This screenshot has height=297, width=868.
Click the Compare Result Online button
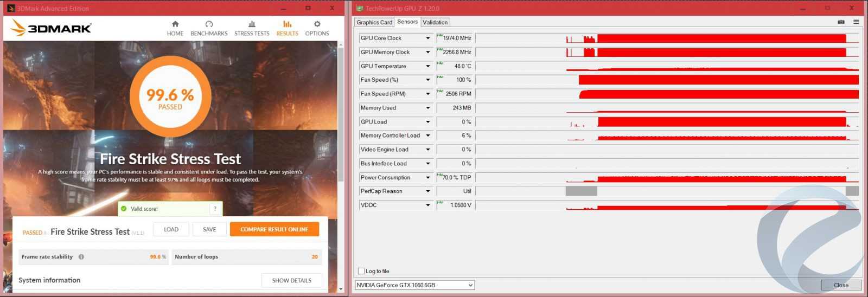(x=274, y=229)
